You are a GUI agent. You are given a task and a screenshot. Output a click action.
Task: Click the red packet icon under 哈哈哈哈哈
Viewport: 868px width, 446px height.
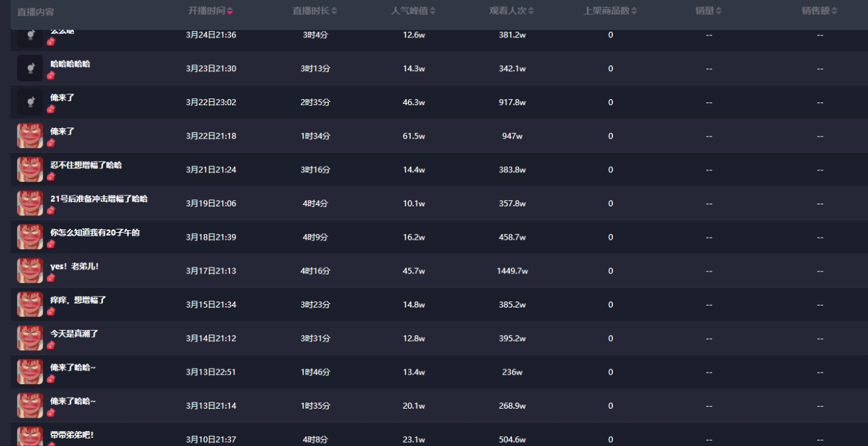[51, 75]
